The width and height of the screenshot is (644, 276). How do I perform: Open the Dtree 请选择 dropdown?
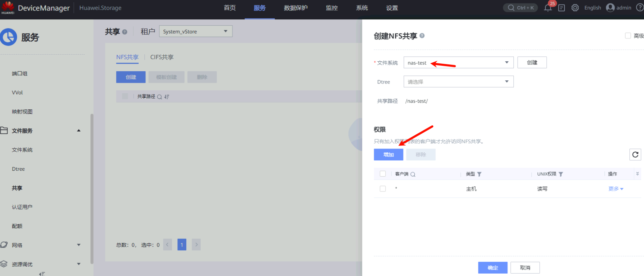tap(458, 82)
